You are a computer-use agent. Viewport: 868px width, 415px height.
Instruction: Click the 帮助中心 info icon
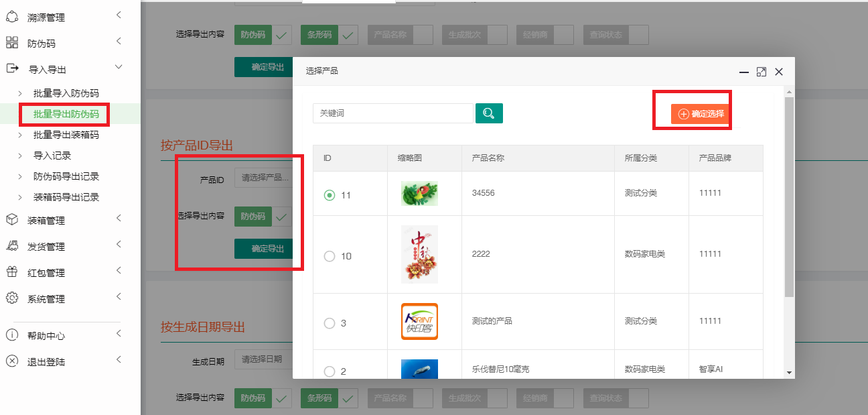12,335
